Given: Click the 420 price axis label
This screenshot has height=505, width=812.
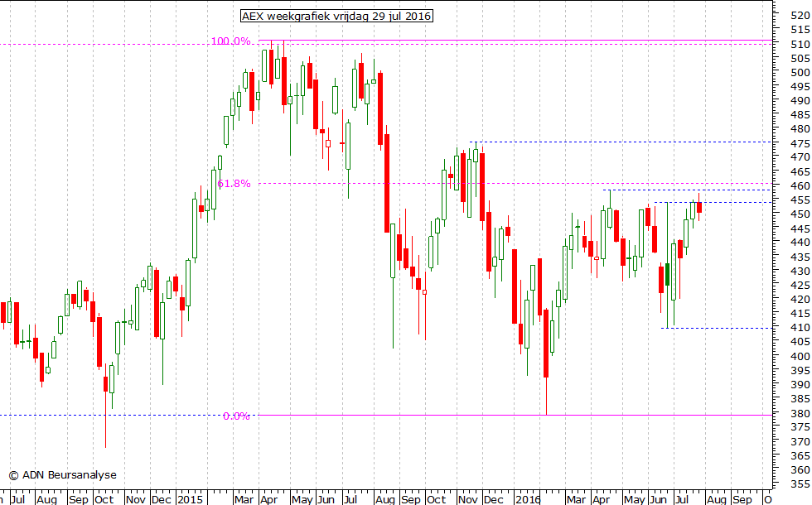Looking at the screenshot, I should pos(800,299).
